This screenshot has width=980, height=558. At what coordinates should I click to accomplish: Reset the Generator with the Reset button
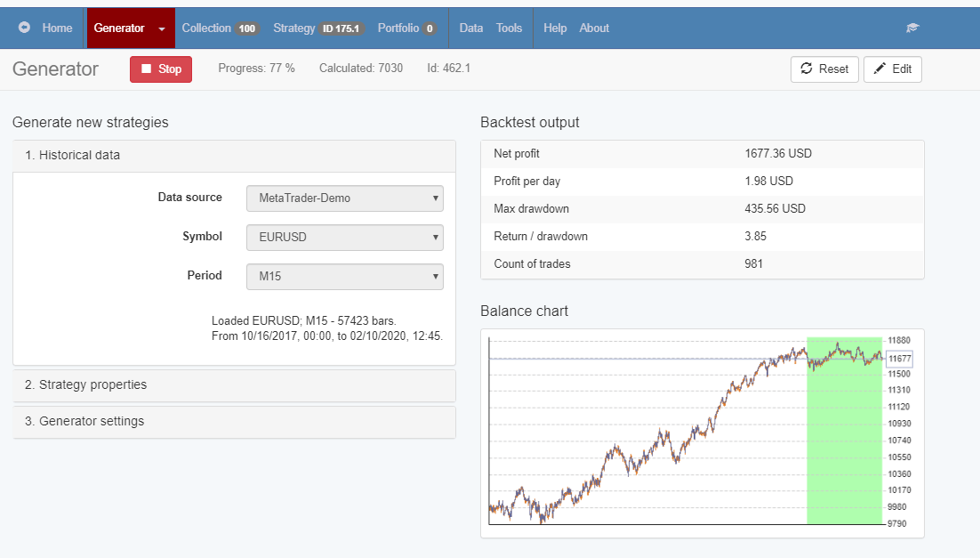(x=824, y=69)
